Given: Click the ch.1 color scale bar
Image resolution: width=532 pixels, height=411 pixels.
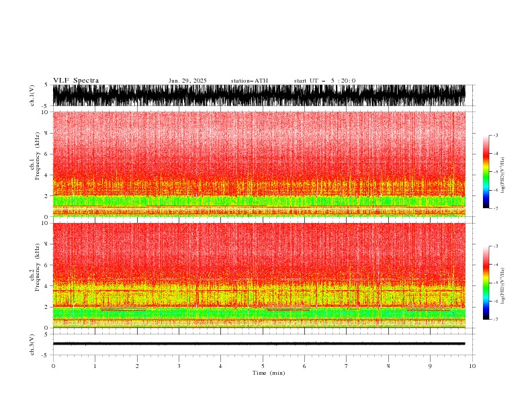Looking at the screenshot, I should 486,172.
